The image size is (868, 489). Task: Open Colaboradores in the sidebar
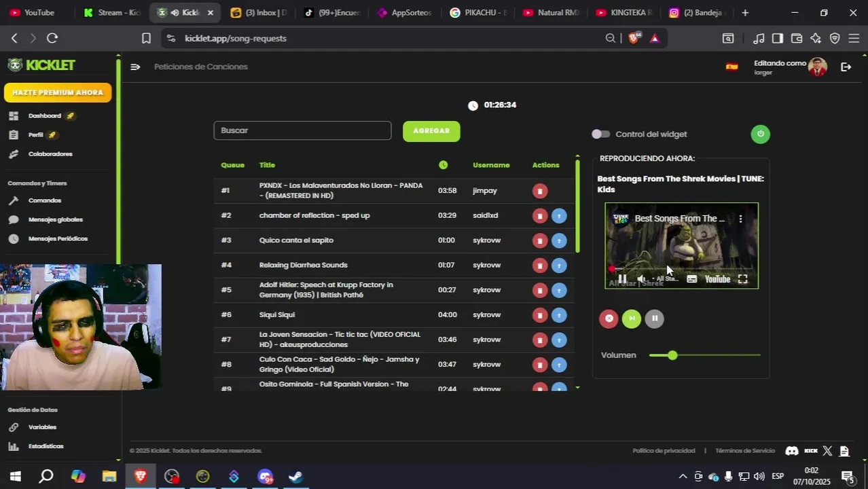click(x=50, y=154)
